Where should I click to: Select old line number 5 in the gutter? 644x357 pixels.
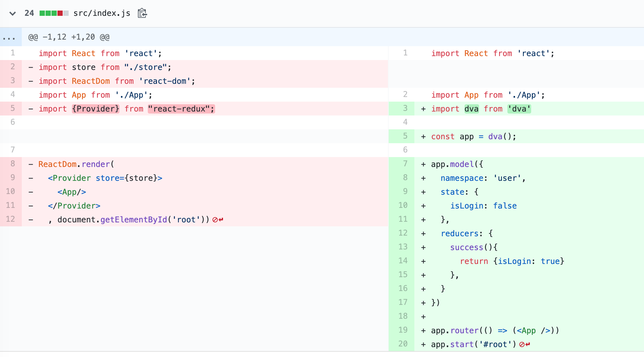pos(13,109)
